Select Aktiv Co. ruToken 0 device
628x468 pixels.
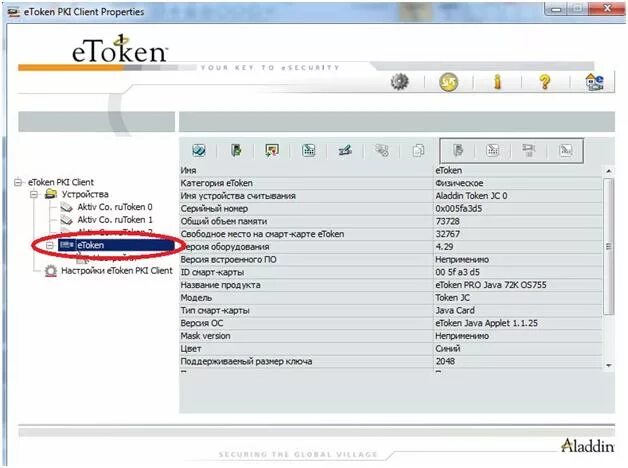pyautogui.click(x=115, y=207)
